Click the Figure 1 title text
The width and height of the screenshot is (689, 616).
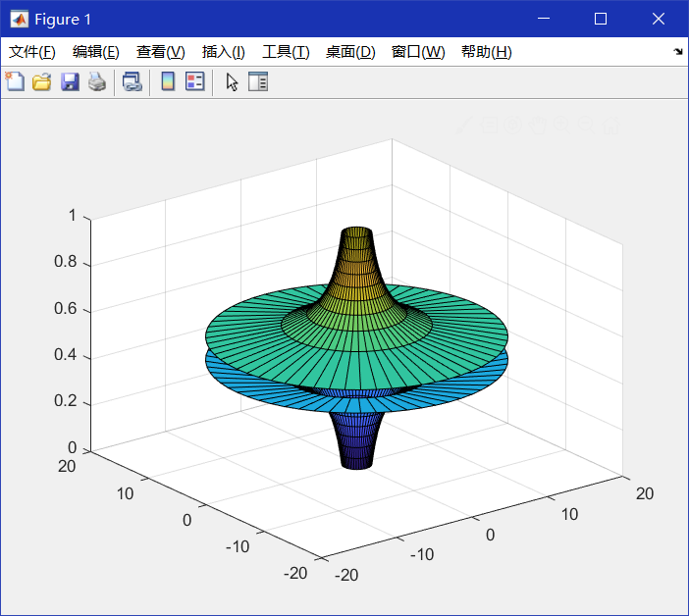click(x=63, y=20)
